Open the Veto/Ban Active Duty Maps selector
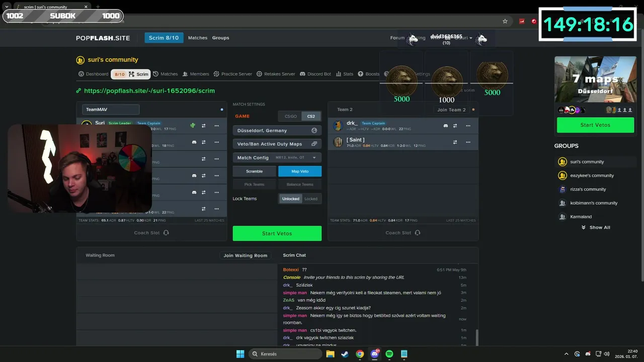This screenshot has height=362, width=644. [x=277, y=144]
